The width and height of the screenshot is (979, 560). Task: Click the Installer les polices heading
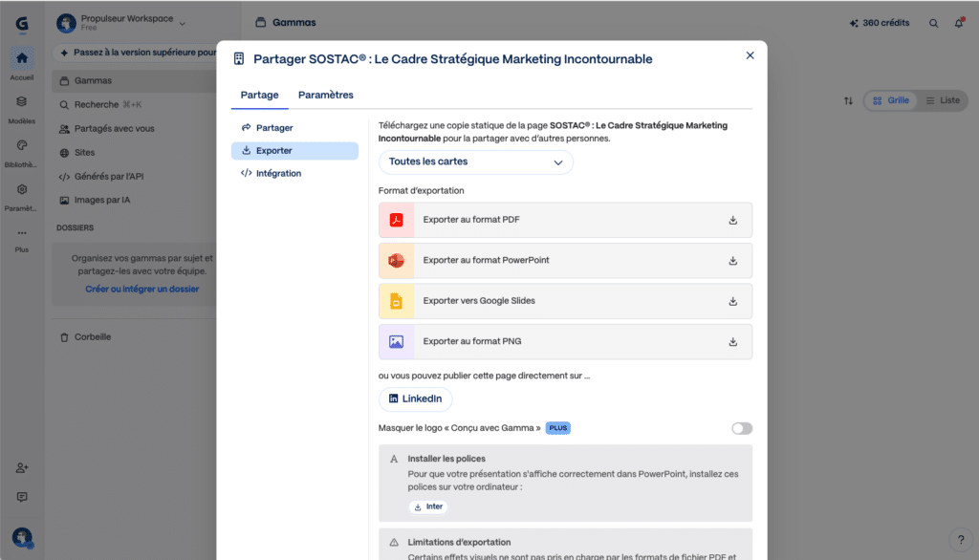[x=446, y=459]
